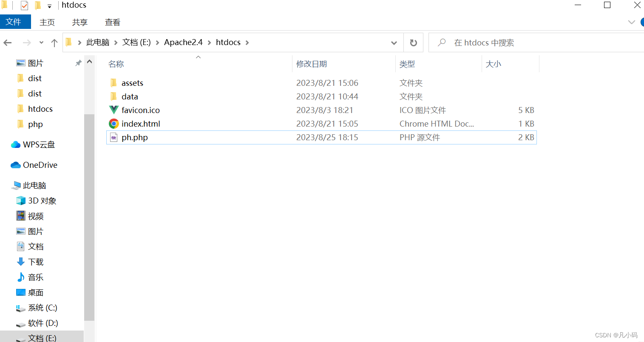Open OneDrive in the navigation pane
Viewport: 644px width, 342px height.
tap(40, 165)
